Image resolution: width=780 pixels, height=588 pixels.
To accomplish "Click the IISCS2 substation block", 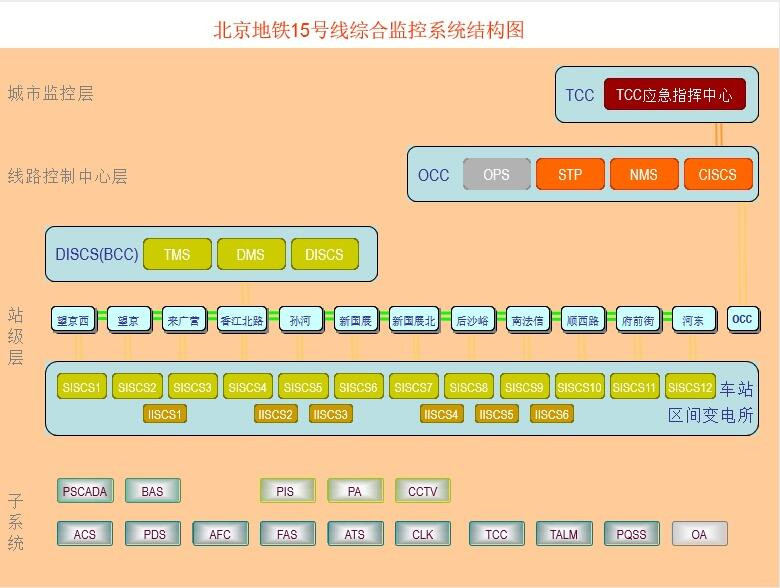I will tap(276, 414).
